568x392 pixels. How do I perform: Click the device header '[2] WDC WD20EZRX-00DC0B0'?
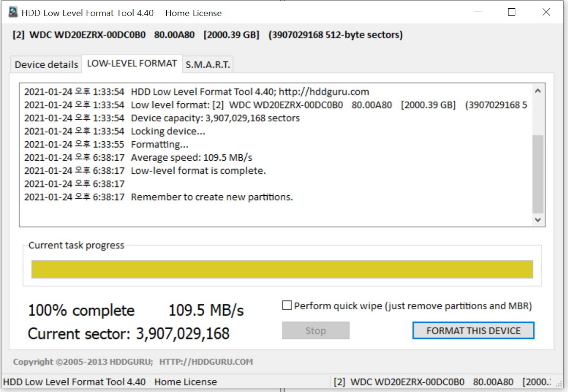click(79, 35)
